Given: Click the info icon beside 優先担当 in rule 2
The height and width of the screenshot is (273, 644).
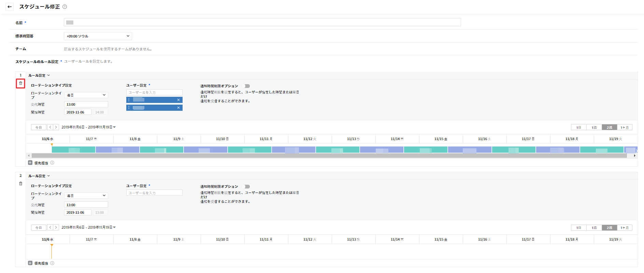Looking at the screenshot, I should pyautogui.click(x=52, y=263).
